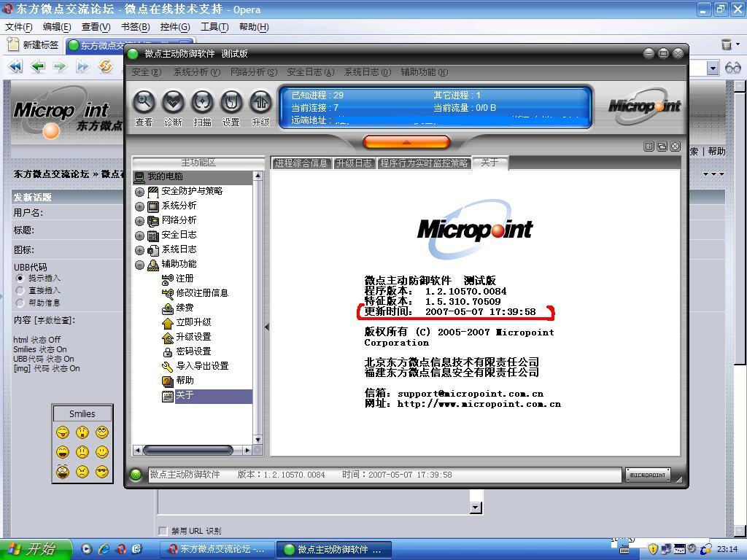Expand the 系统日志 tree node

pyautogui.click(x=139, y=250)
